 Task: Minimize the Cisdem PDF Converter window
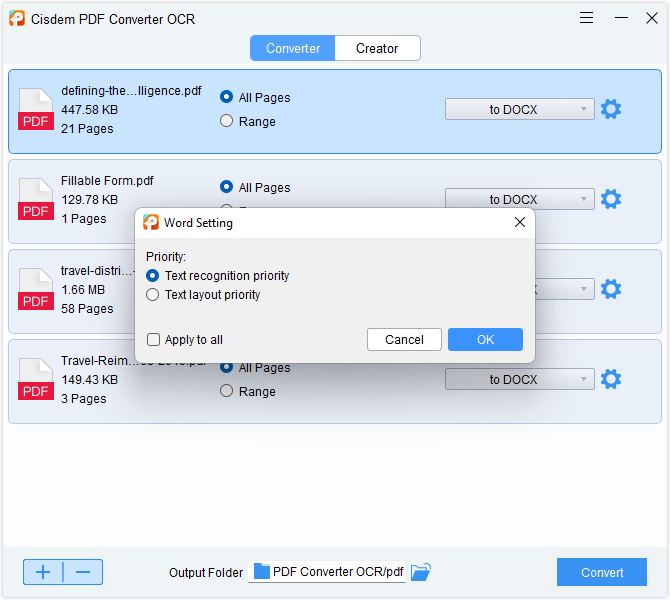click(x=621, y=18)
